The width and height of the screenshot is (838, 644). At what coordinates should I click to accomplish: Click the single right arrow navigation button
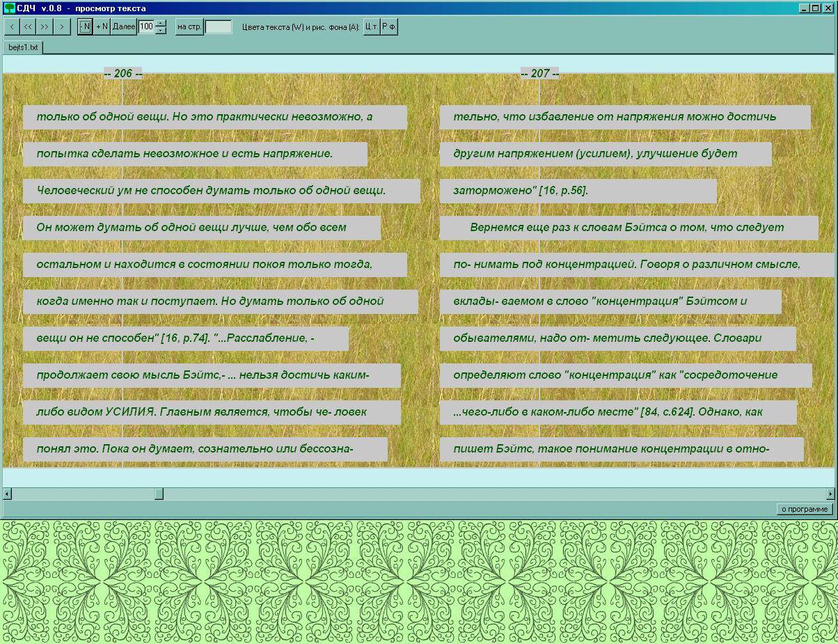[x=63, y=26]
